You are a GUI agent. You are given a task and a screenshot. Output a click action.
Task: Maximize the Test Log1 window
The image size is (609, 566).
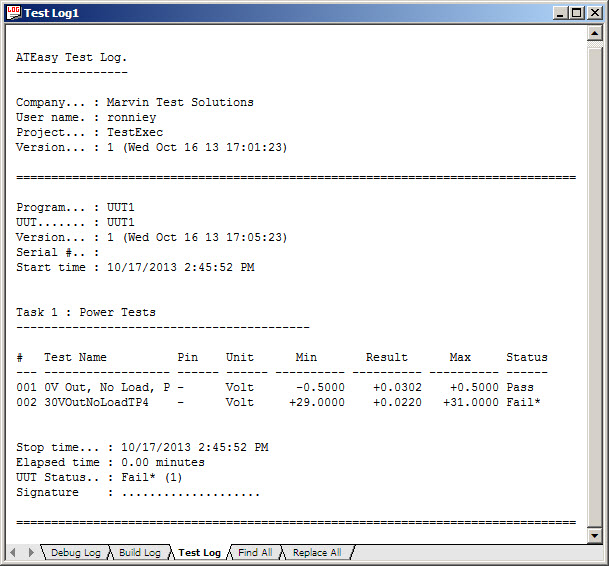tap(576, 13)
